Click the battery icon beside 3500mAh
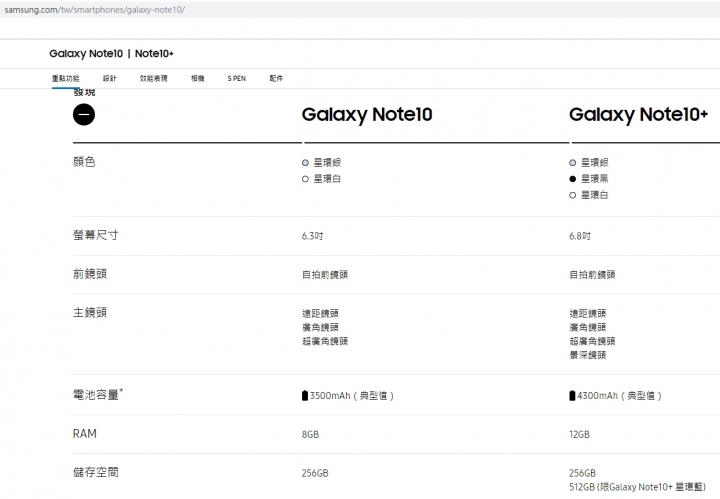 click(x=305, y=396)
